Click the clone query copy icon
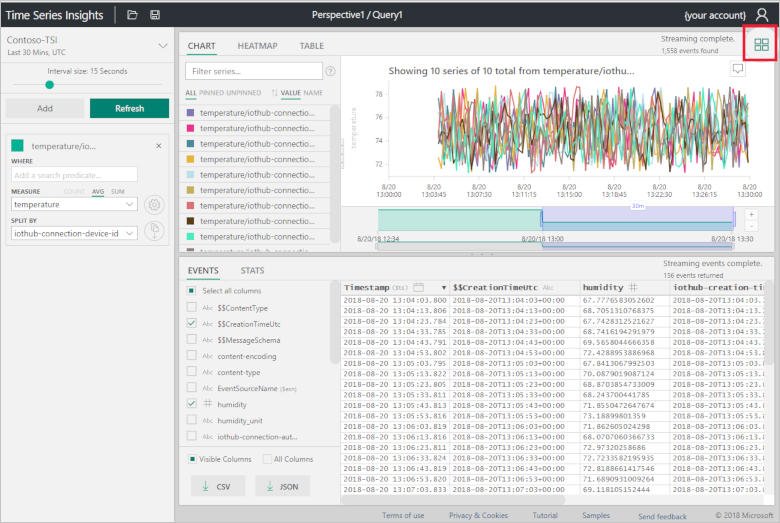 (x=154, y=231)
